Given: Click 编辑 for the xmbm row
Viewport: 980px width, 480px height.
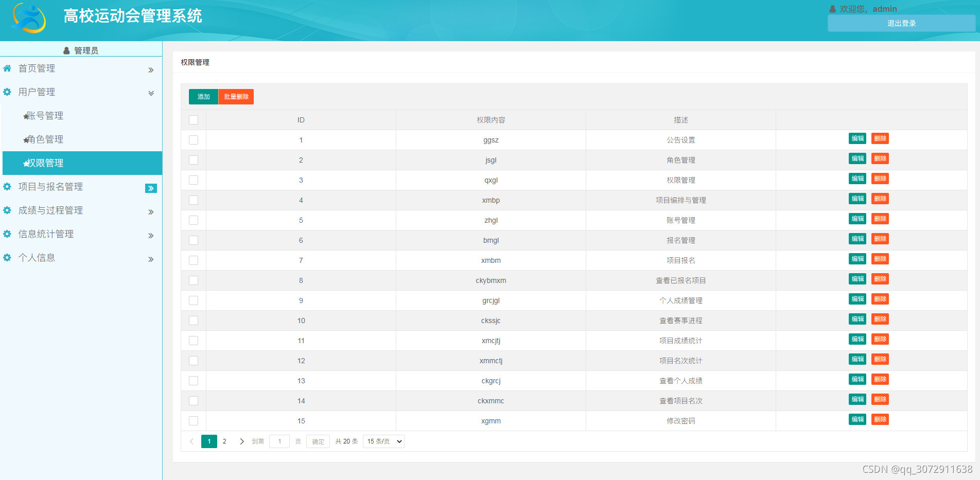Looking at the screenshot, I should 857,259.
